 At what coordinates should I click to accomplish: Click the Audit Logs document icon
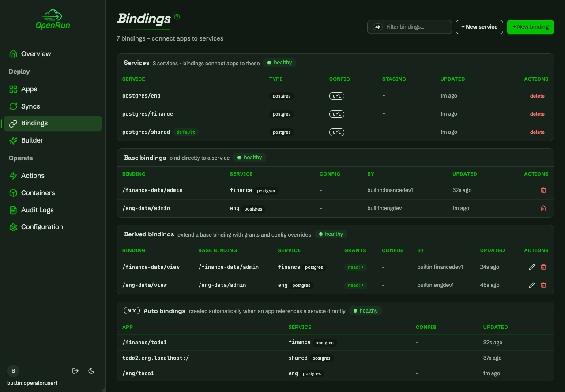tap(13, 210)
